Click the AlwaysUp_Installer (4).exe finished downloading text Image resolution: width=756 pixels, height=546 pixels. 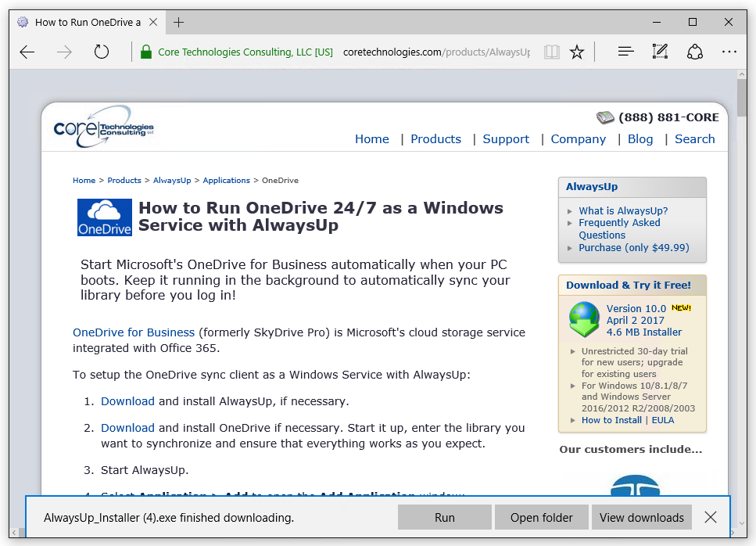click(169, 518)
